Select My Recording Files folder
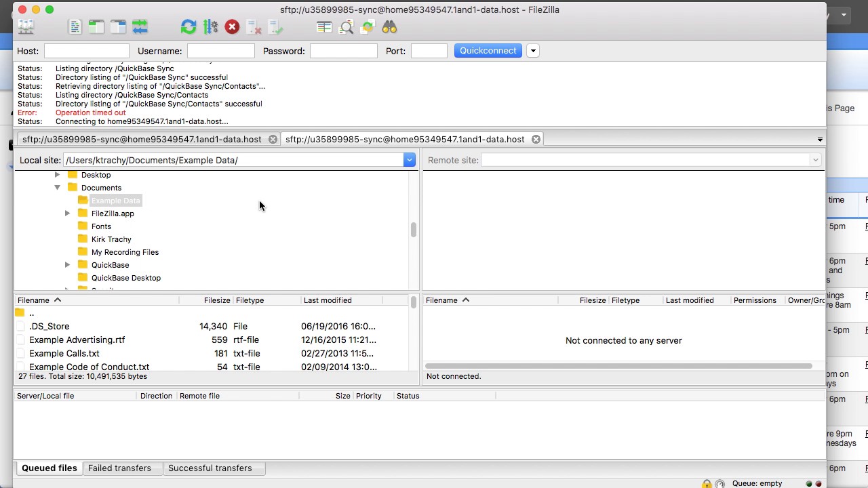Image resolution: width=868 pixels, height=488 pixels. pyautogui.click(x=125, y=252)
